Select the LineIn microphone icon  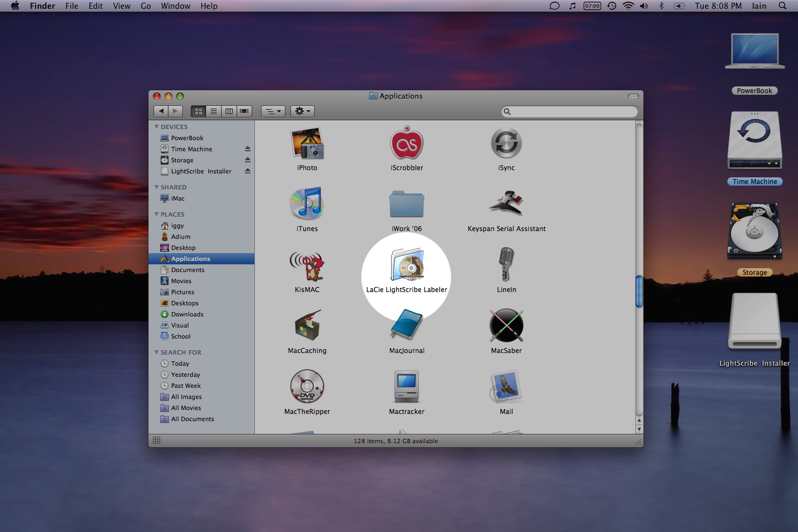click(507, 265)
